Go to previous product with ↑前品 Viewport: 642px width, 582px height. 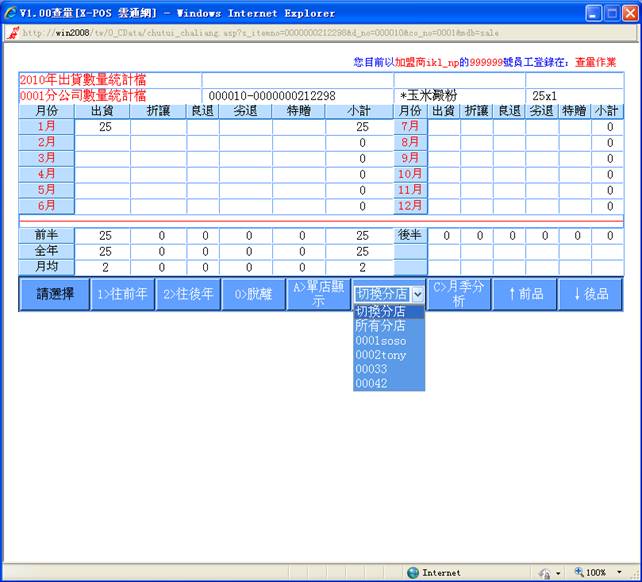tap(526, 295)
